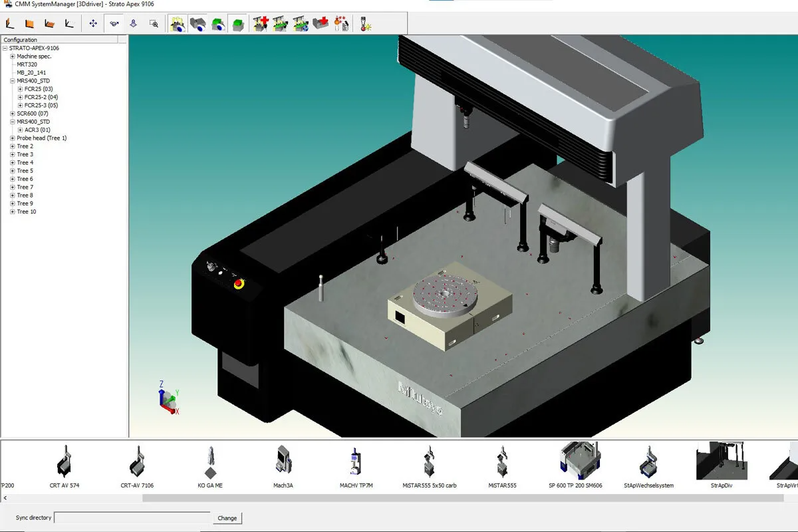
Task: Select the Tree 8 label
Action: tap(25, 195)
